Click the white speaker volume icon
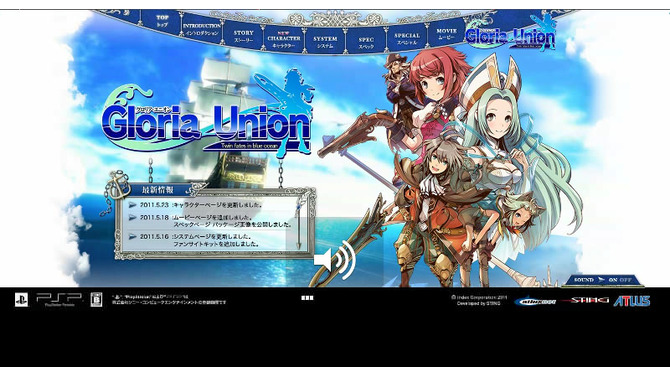Image resolution: width=670 pixels, height=377 pixels. coord(335,260)
